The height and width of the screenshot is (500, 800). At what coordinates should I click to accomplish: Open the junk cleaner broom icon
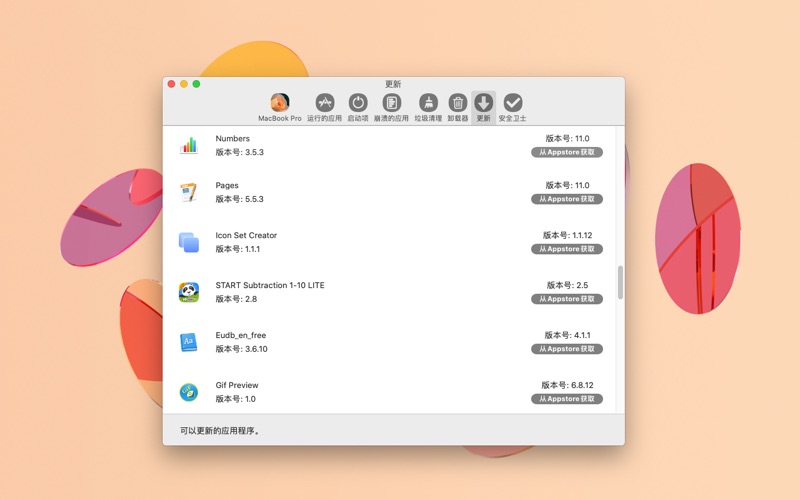428,103
